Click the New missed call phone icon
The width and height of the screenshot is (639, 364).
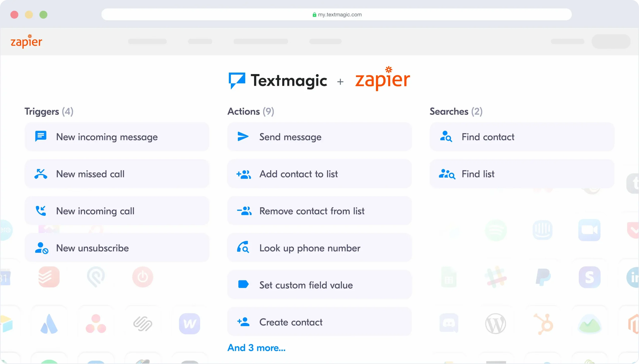[x=41, y=174]
